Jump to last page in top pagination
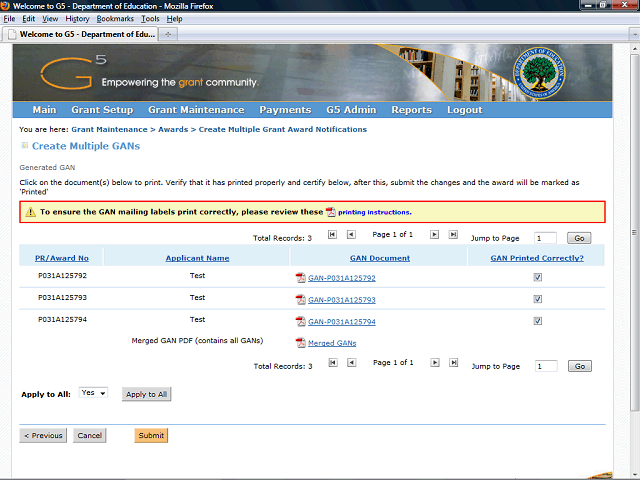The image size is (640, 480). (x=452, y=235)
